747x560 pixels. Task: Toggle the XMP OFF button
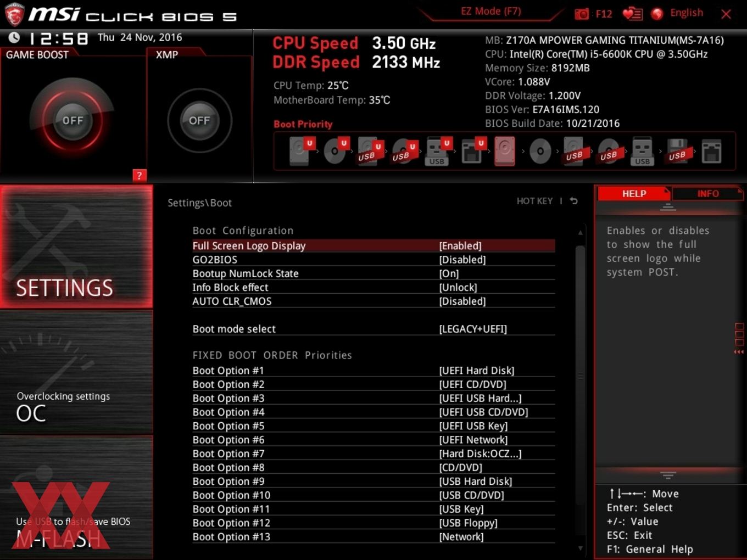[199, 120]
